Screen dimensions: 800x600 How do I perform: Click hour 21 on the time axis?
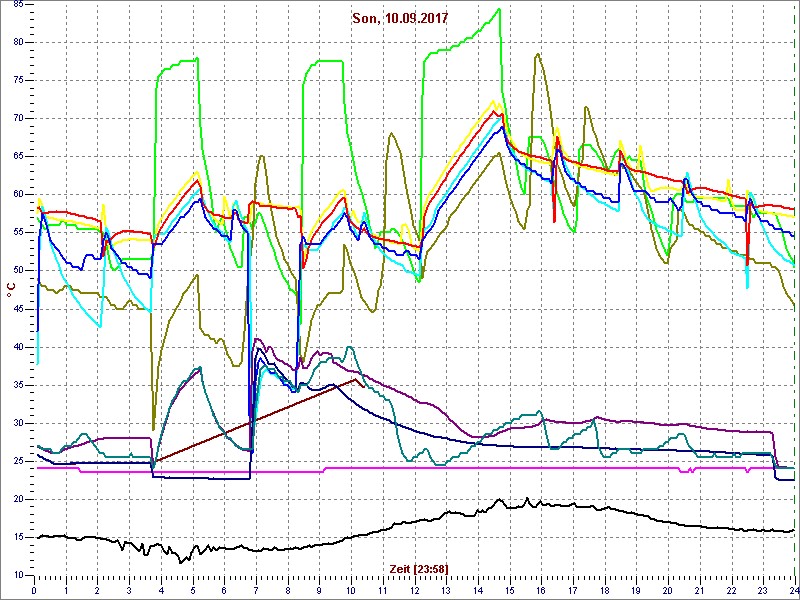click(x=700, y=589)
